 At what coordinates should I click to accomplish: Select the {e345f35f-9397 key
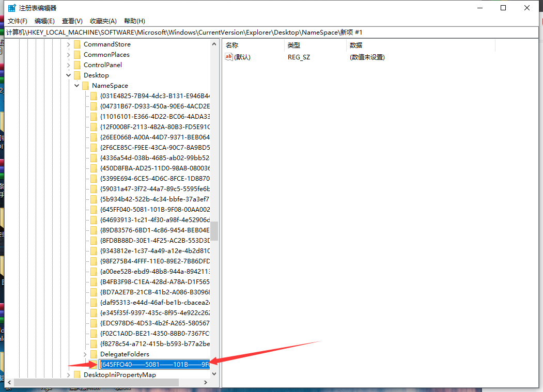(155, 313)
